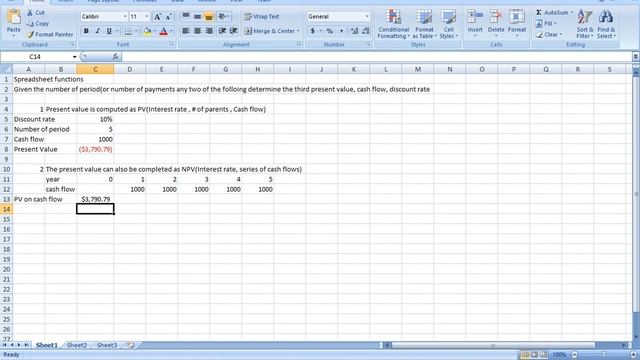The image size is (640, 360).
Task: Open the font color dropdown arrow
Action: click(171, 31)
